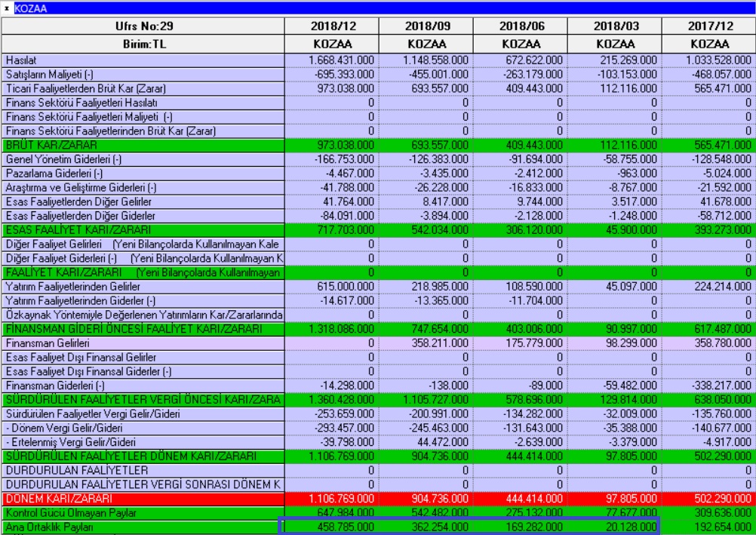Click the -3.435.000 Pazarlama cell

pos(426,174)
